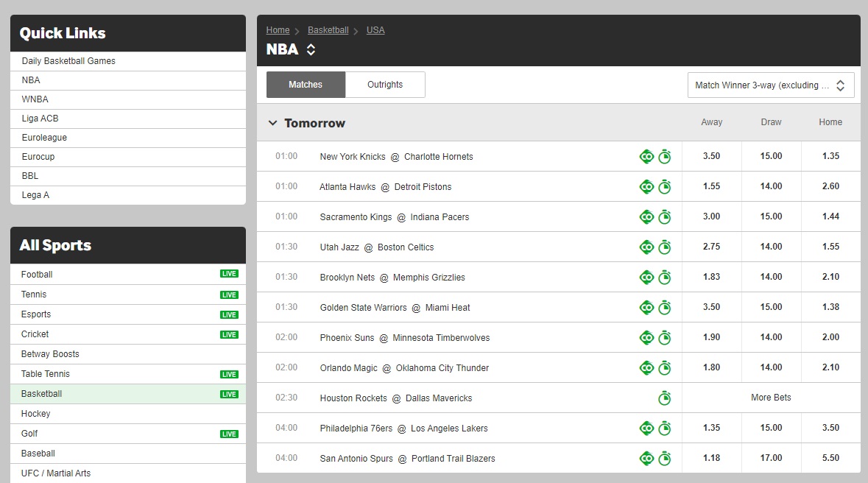Select Basketball in All Sports
Screen dimensions: 868x483
128,394
